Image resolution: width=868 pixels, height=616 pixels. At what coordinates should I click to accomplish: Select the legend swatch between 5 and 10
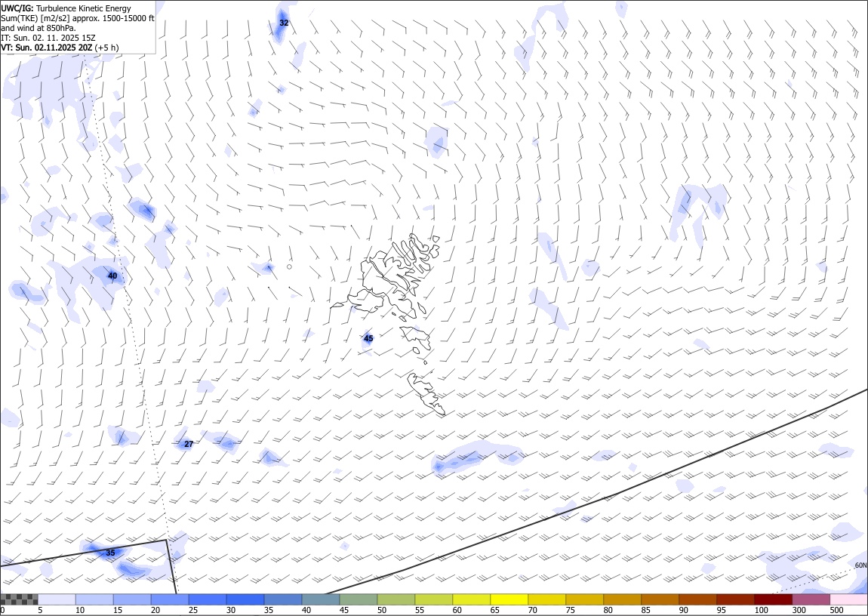click(x=57, y=599)
